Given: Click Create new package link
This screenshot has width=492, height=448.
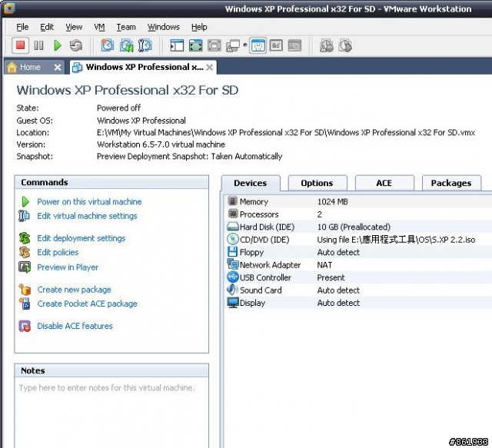Looking at the screenshot, I should (74, 290).
